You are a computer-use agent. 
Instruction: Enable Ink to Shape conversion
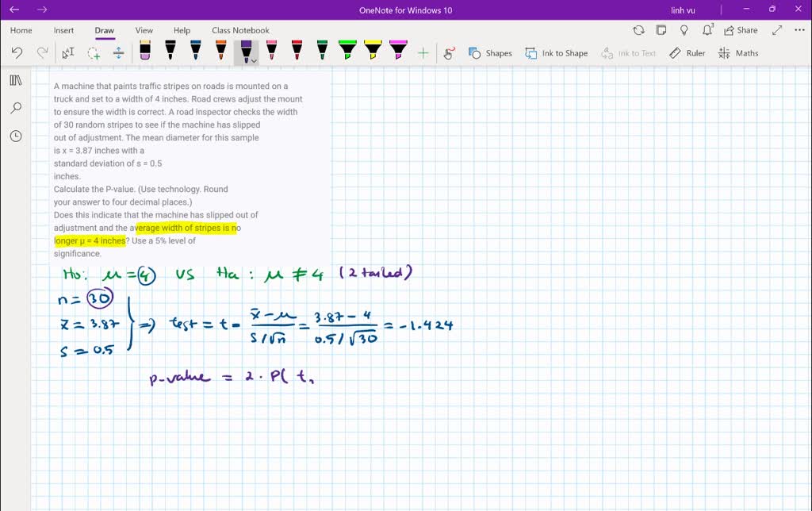556,53
